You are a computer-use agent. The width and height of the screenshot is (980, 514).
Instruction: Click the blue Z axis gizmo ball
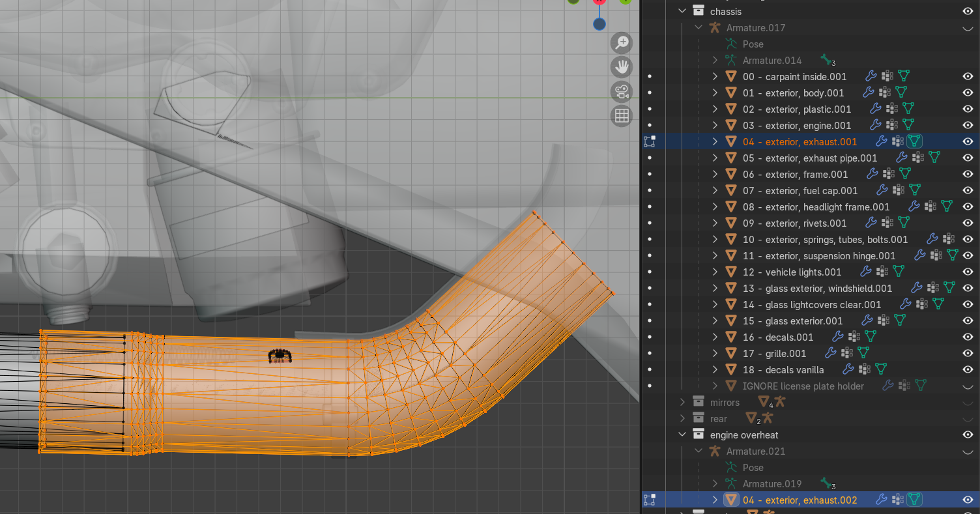(599, 24)
